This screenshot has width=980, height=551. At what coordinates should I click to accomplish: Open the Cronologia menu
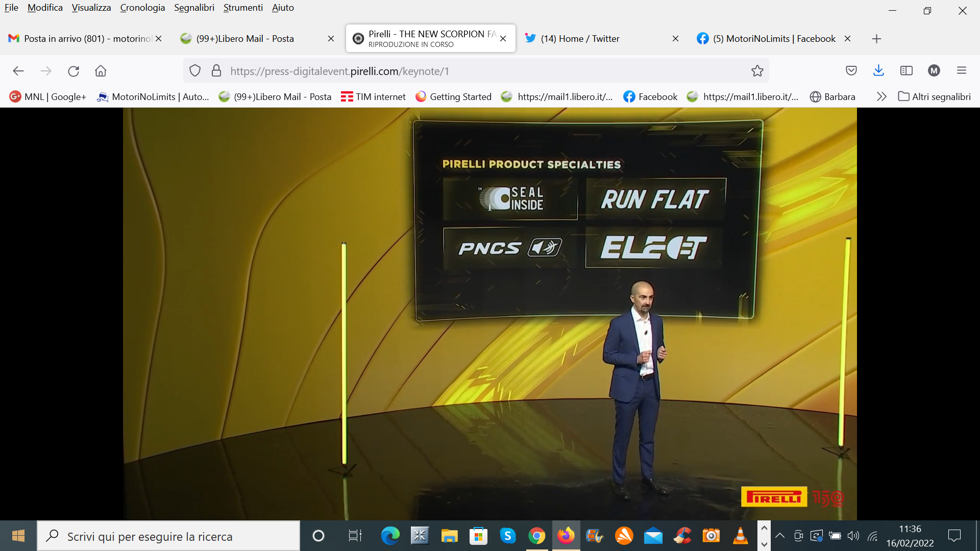(142, 8)
